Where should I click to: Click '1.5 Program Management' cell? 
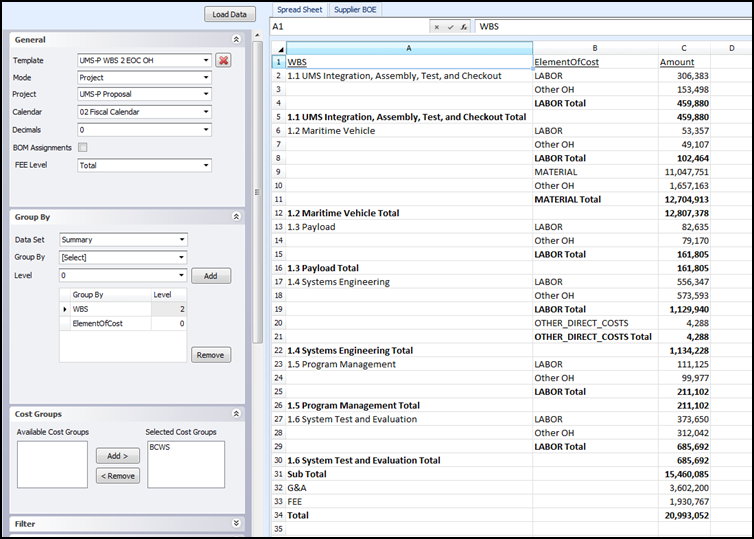(409, 364)
